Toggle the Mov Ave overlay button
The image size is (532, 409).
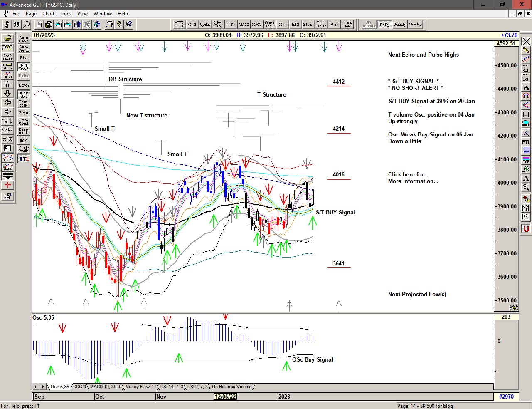[24, 94]
